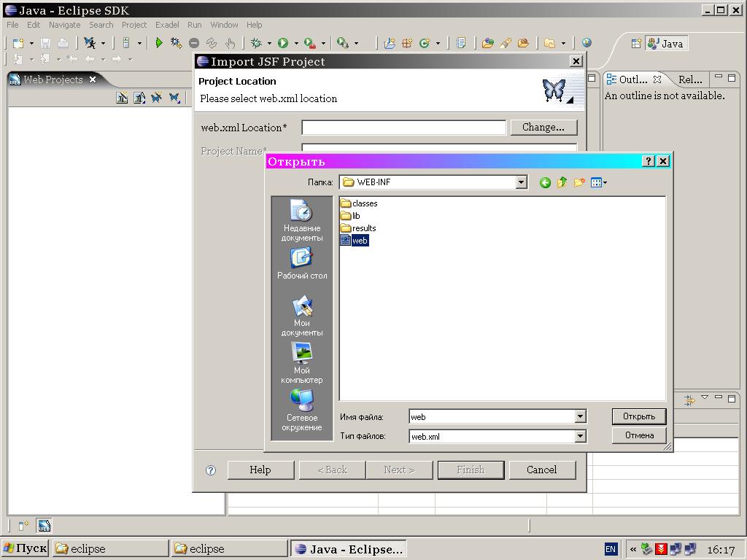Select the results folder

[358, 228]
